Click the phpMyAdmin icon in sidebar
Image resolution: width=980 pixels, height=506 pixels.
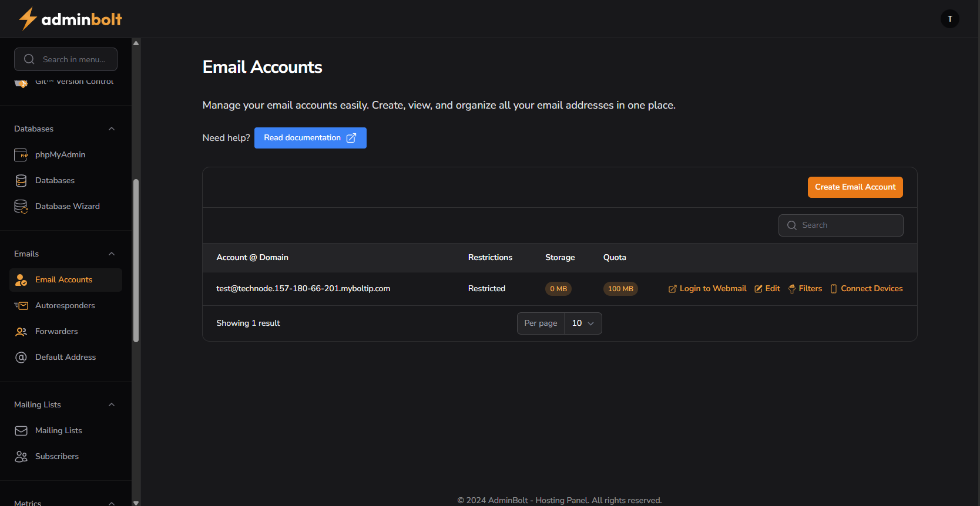click(x=21, y=155)
